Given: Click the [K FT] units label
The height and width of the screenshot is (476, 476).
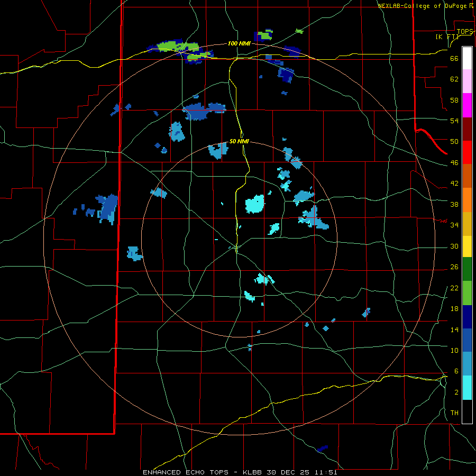Looking at the screenshot, I should point(447,37).
